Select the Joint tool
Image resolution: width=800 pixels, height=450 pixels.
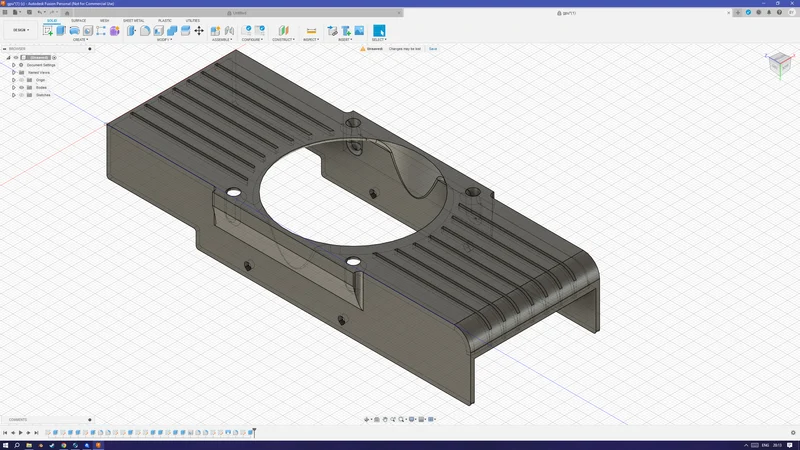(229, 31)
